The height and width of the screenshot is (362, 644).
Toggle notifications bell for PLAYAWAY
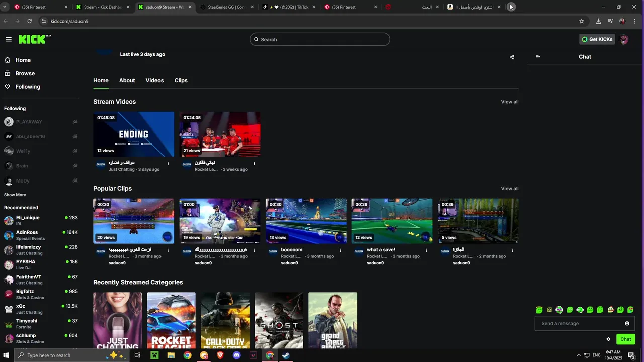[75, 122]
